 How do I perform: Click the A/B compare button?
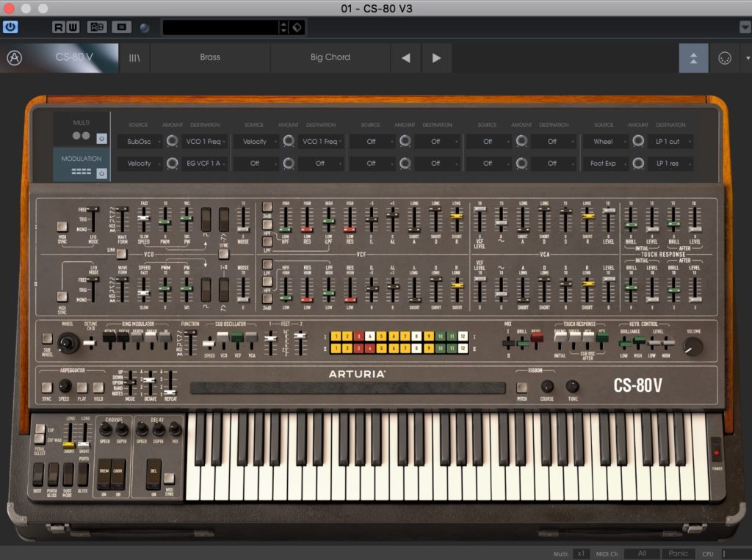(98, 27)
